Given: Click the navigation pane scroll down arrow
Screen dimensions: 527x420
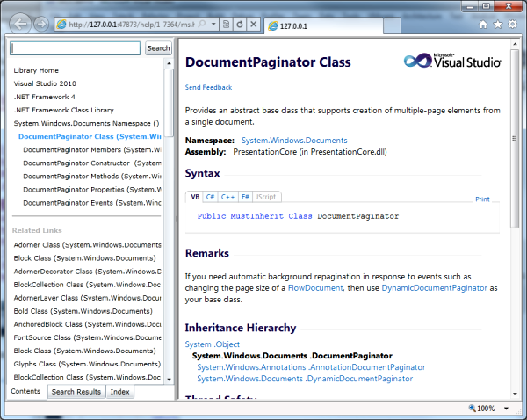Looking at the screenshot, I should (169, 380).
